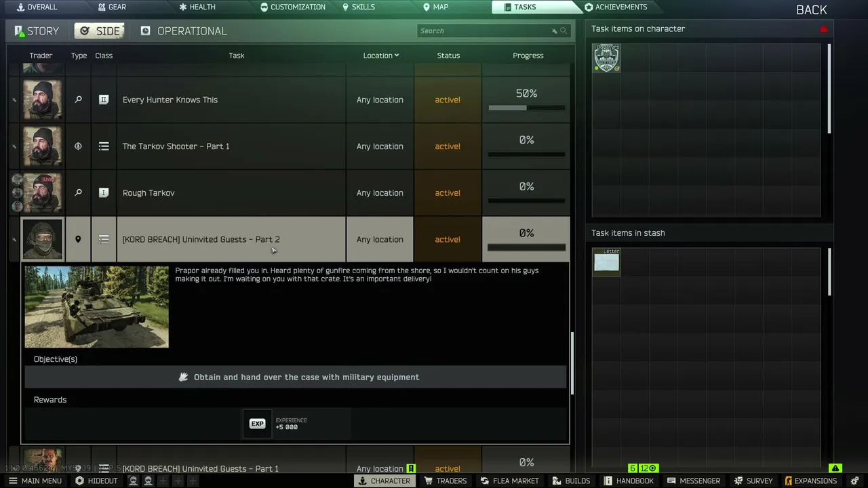868x488 pixels.
Task: Select the task item badge on character
Action: pyautogui.click(x=606, y=58)
